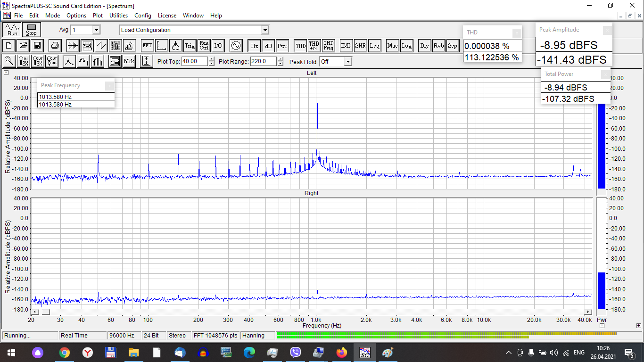Image resolution: width=644 pixels, height=362 pixels.
Task: Open the Utilities menu
Action: [x=118, y=16]
